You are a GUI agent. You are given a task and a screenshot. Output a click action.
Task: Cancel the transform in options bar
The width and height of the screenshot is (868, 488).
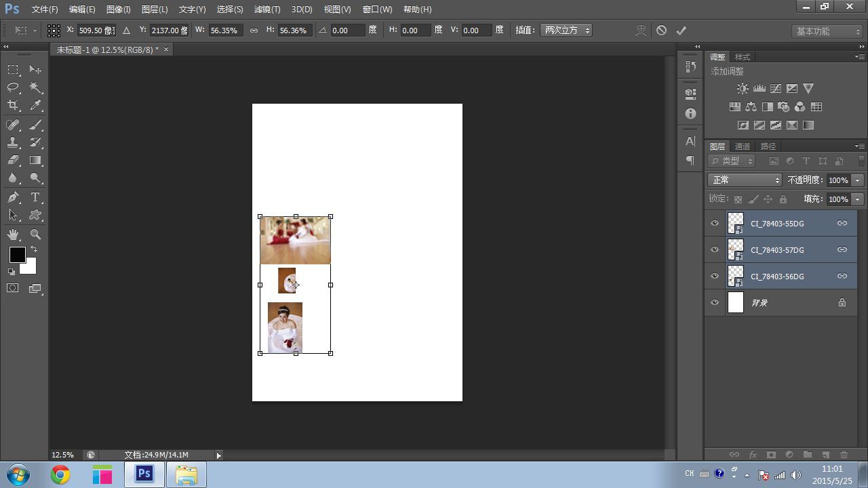[x=661, y=30]
